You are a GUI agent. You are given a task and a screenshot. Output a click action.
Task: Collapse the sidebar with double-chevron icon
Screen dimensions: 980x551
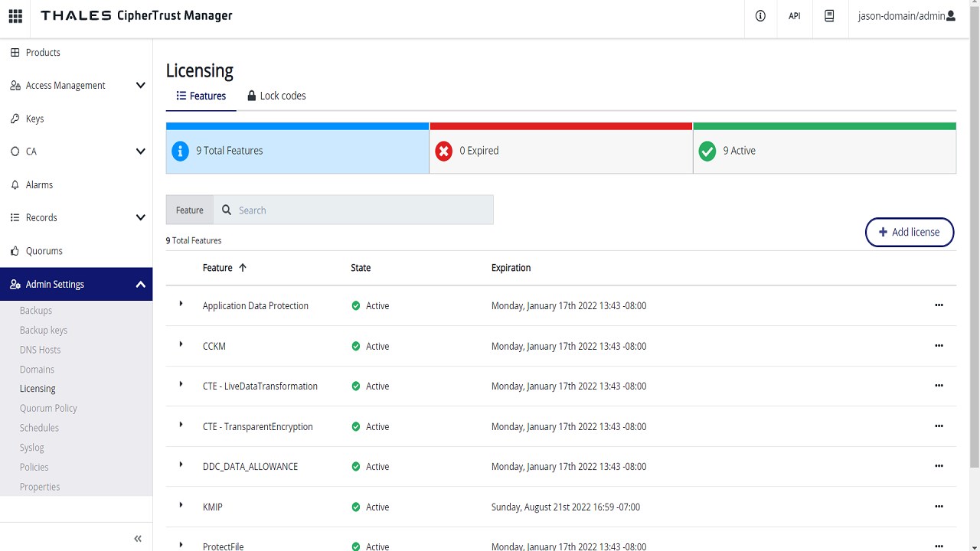(x=138, y=539)
